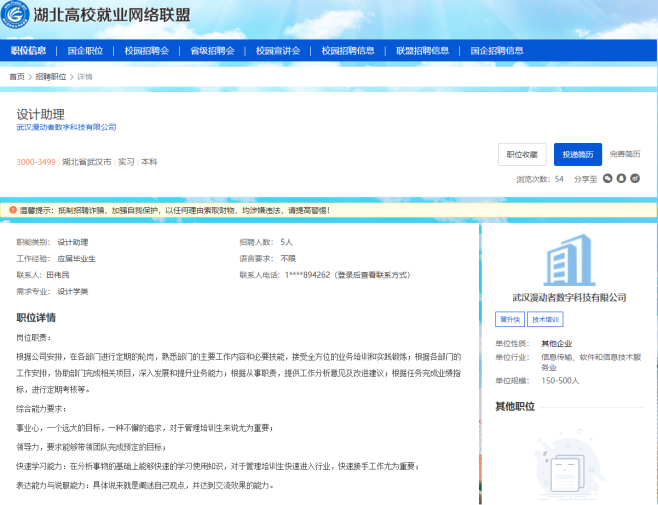Click the orange warning tip icon
Screen dimensions: 658x505
click(x=13, y=210)
